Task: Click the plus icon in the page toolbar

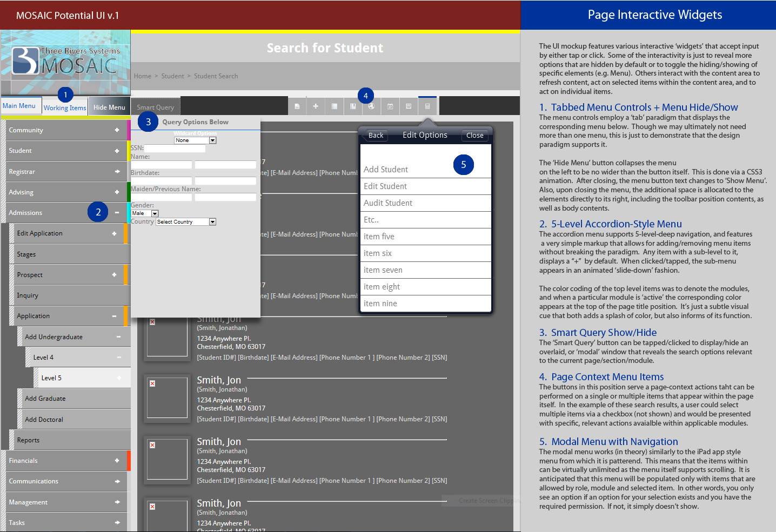Action: (x=316, y=106)
